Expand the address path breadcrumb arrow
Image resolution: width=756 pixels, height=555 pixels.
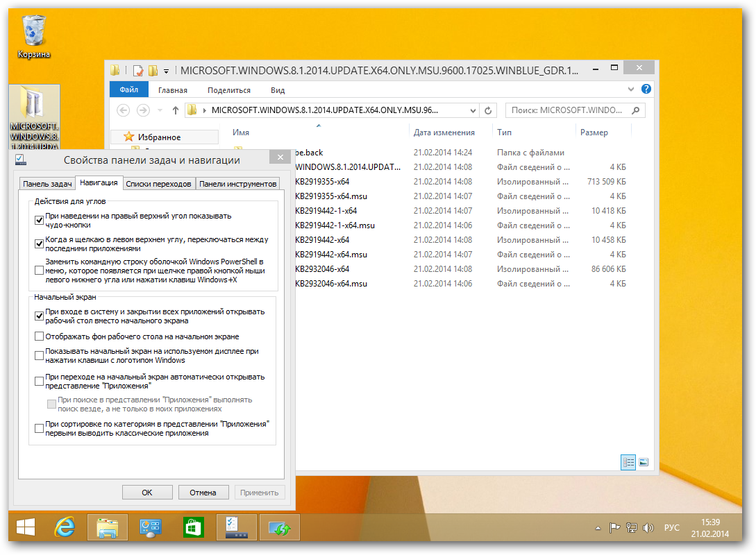click(204, 110)
